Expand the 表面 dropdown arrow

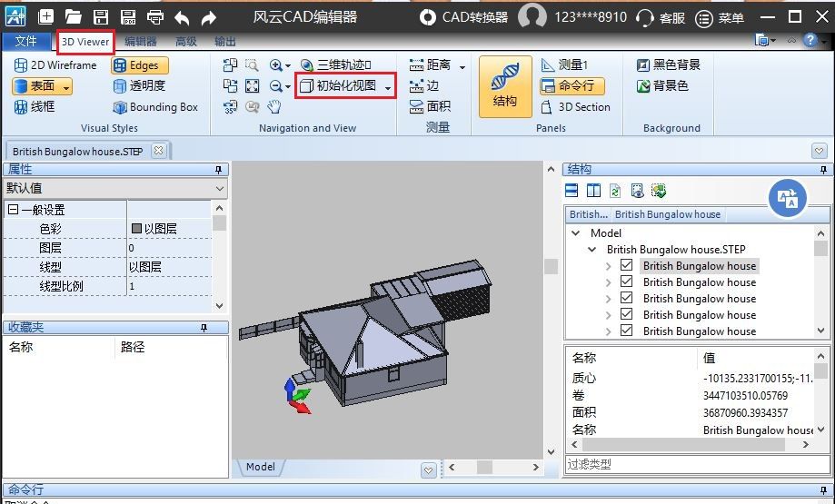(66, 86)
